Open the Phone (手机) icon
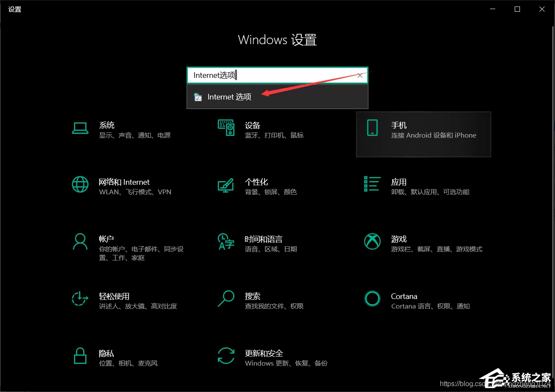This screenshot has width=555, height=392. click(x=372, y=128)
